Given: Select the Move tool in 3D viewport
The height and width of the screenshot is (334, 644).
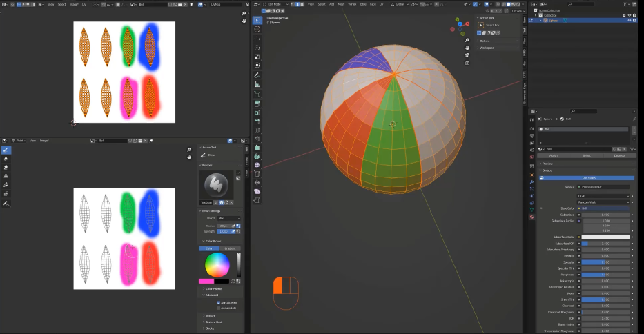Looking at the screenshot, I should [257, 39].
